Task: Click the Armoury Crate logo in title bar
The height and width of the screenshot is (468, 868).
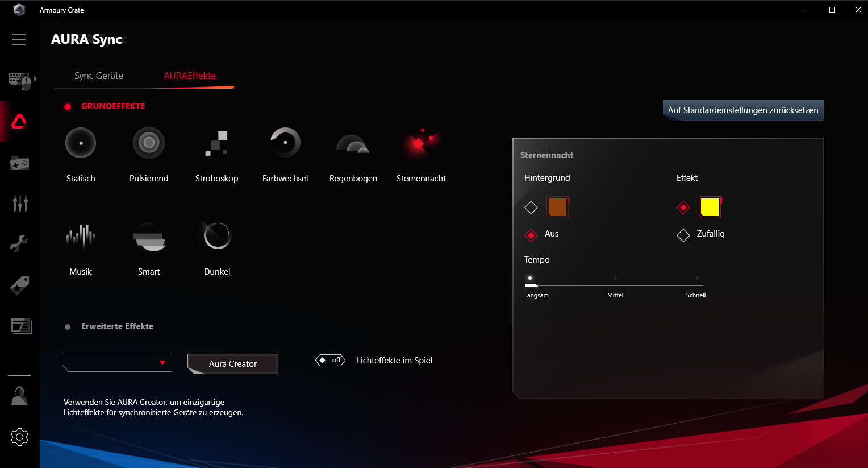Action: click(x=19, y=10)
